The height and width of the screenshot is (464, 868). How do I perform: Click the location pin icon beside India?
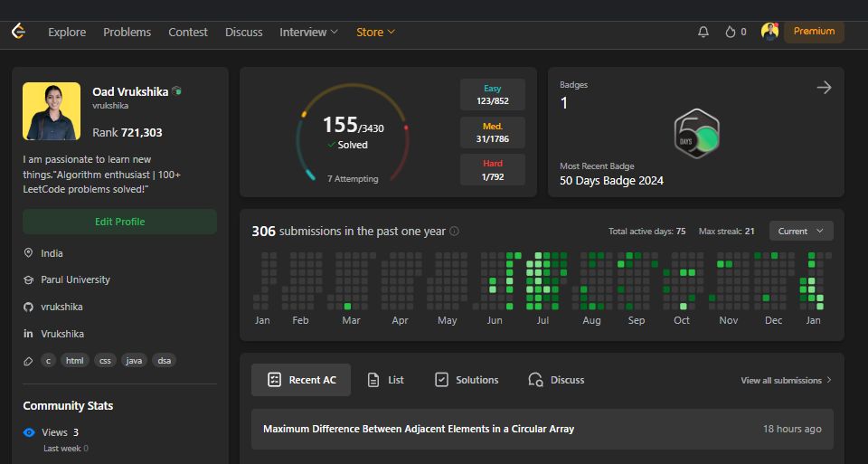(x=28, y=253)
